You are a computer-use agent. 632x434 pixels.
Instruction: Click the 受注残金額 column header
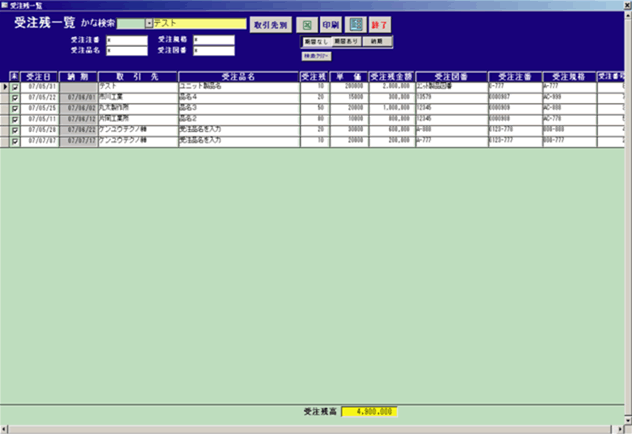click(x=389, y=76)
